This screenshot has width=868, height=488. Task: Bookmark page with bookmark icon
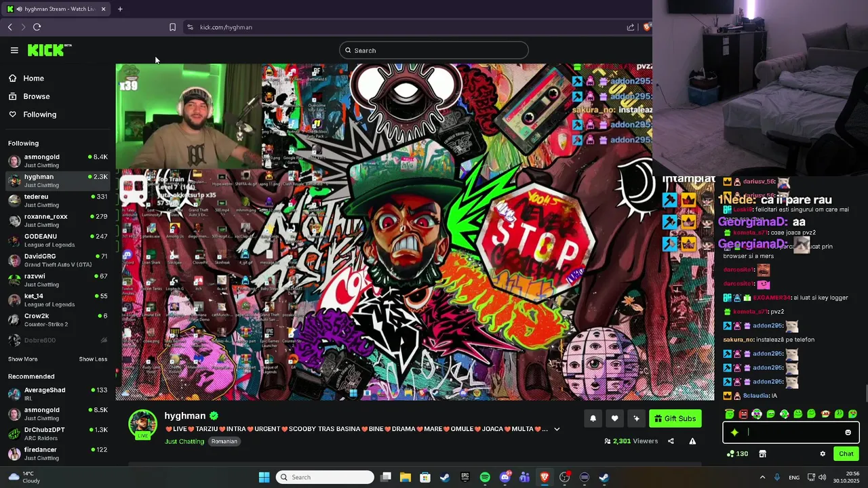pos(172,27)
